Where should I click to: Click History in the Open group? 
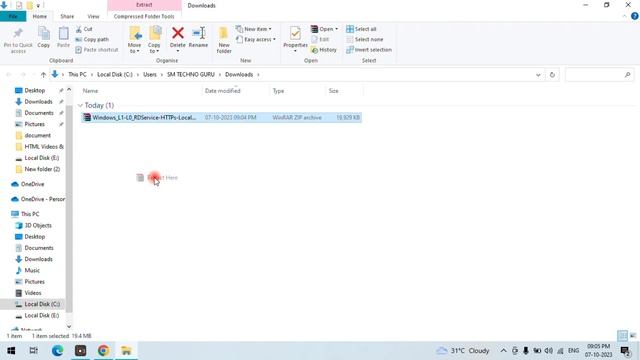click(324, 50)
